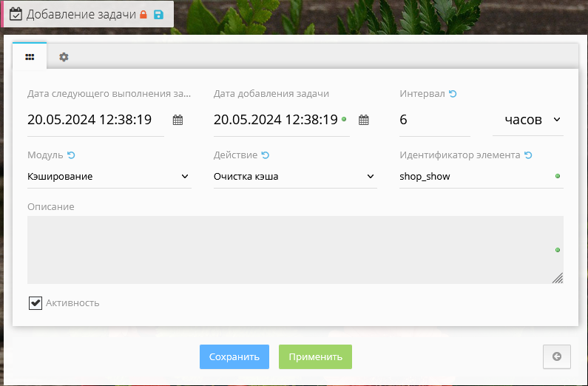Click the lock icon in the title
588x386 pixels.
point(144,14)
